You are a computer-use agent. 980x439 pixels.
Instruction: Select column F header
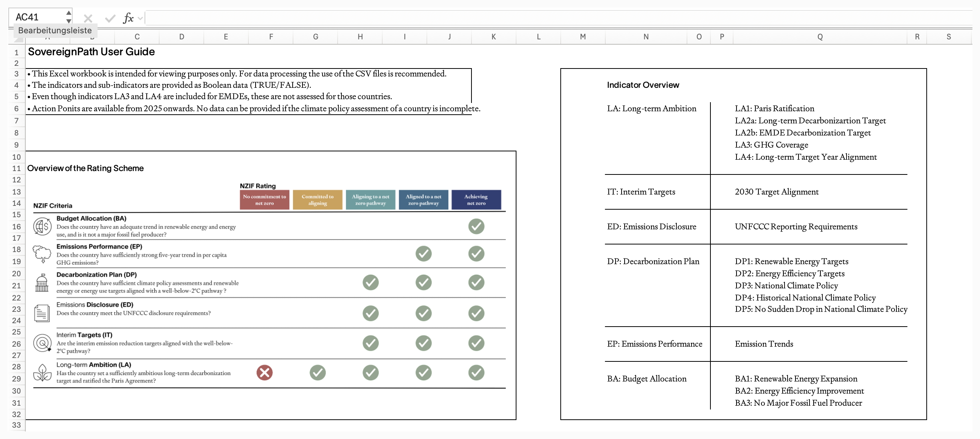tap(271, 37)
